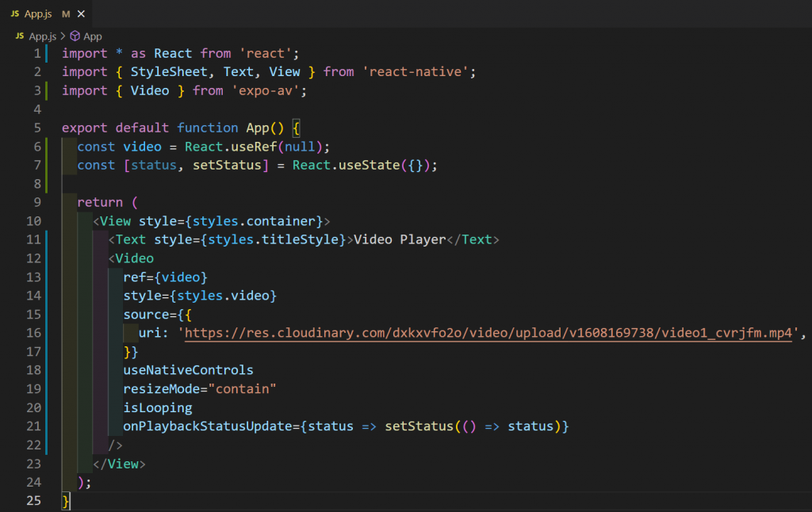Click the StyleSheet import on line 2

[x=170, y=72]
